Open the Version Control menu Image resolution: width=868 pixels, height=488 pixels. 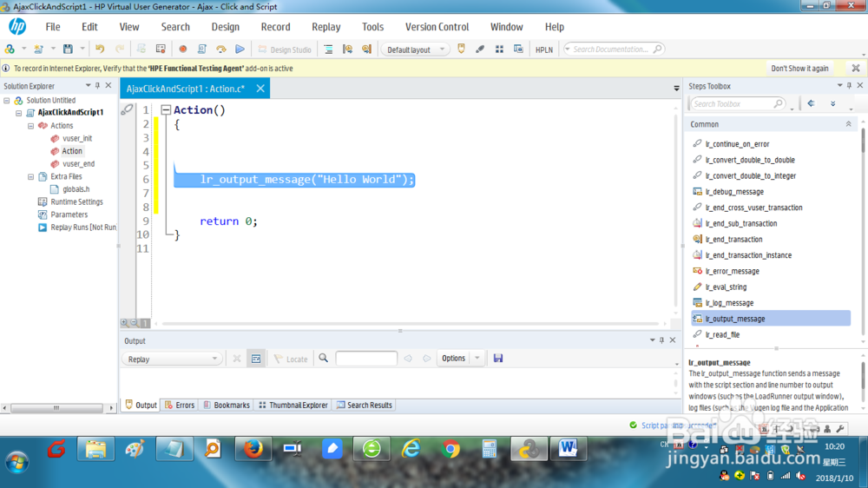[437, 27]
